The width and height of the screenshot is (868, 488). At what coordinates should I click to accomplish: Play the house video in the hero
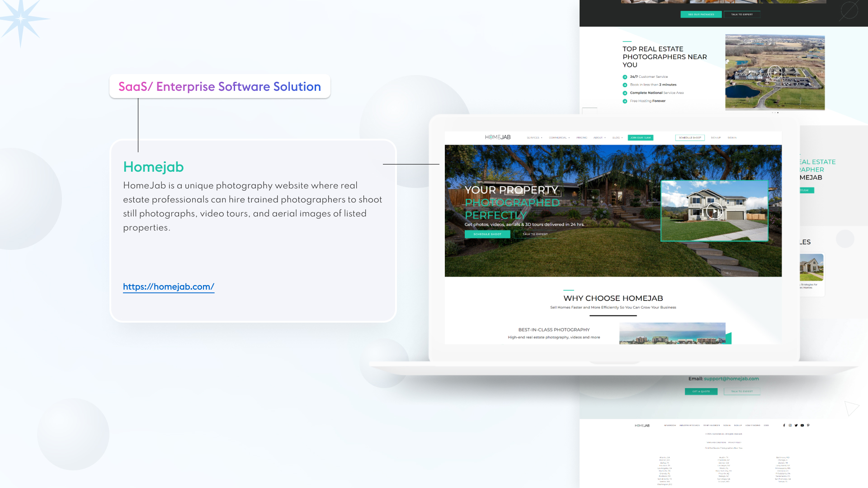(714, 211)
